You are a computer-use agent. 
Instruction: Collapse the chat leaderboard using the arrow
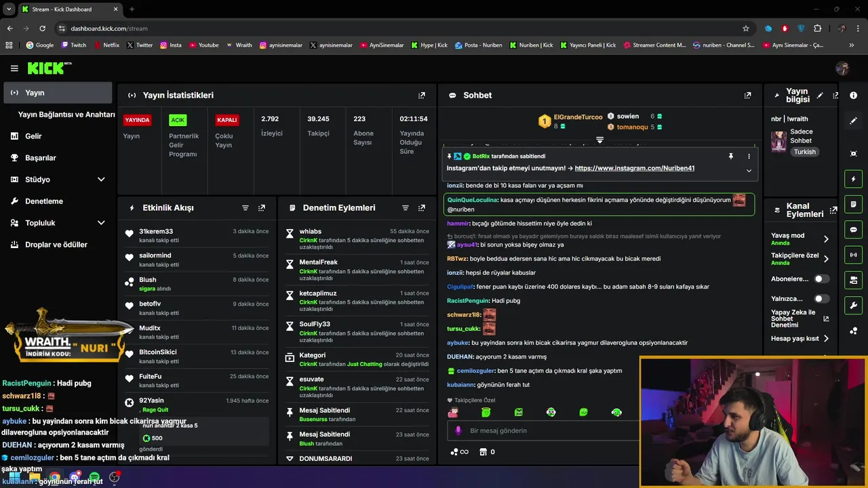coord(599,140)
